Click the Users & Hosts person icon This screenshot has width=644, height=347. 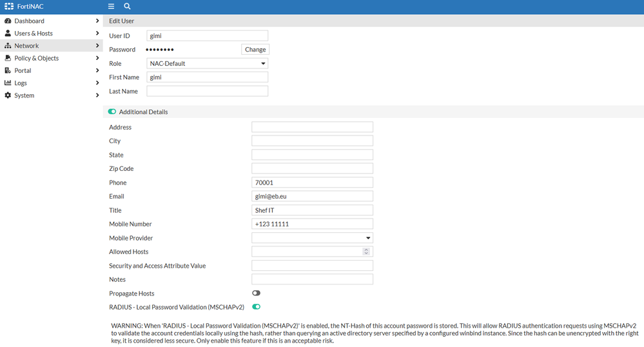coord(8,34)
